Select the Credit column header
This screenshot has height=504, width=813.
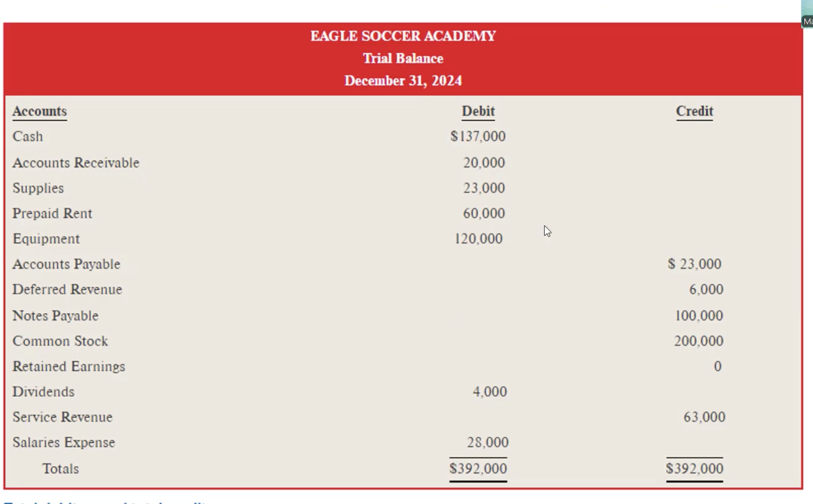click(694, 111)
